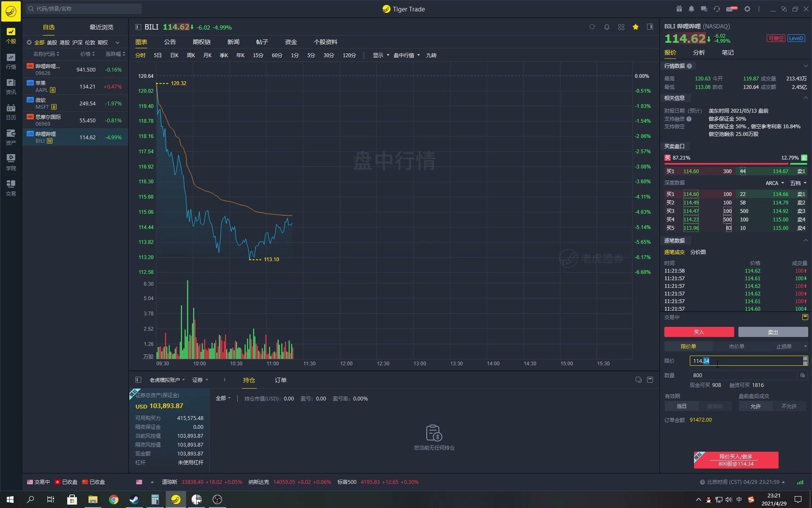
Task: Open the 资讯 news sidebar icon
Action: click(x=11, y=86)
